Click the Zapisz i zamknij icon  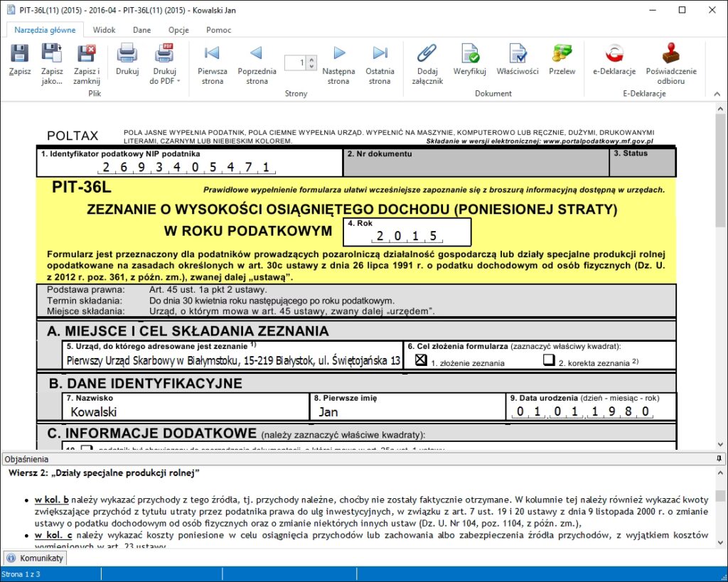point(86,54)
